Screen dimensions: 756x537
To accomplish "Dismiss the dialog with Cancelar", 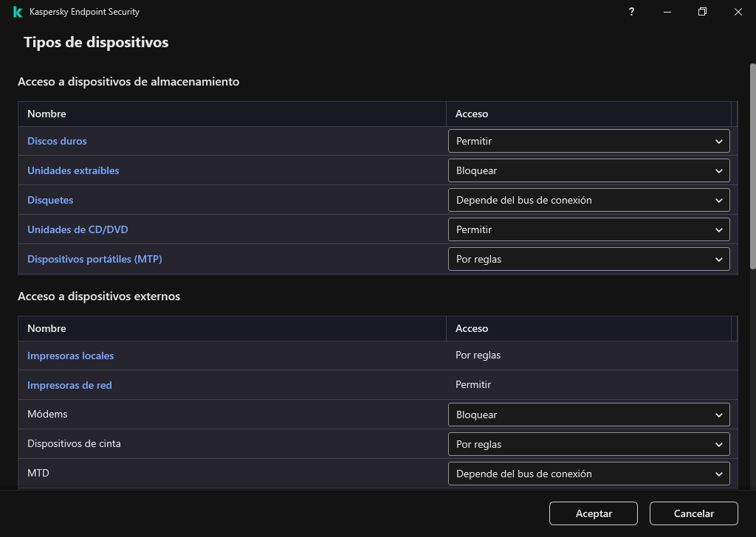I will (x=693, y=513).
